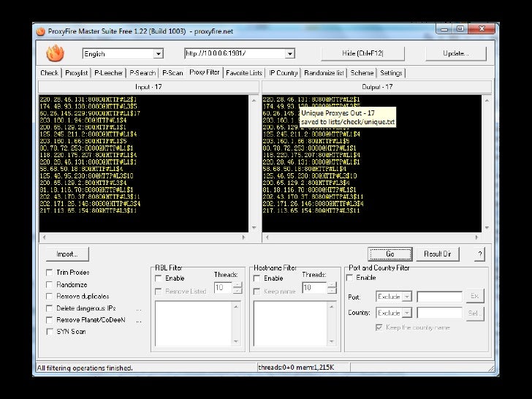Open the Scheme tab
This screenshot has height=399, width=532.
pos(362,72)
